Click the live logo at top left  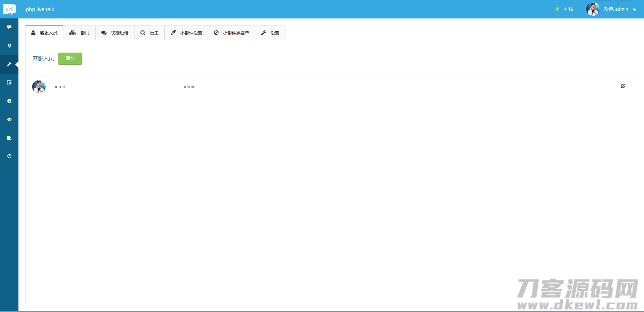pyautogui.click(x=9, y=9)
